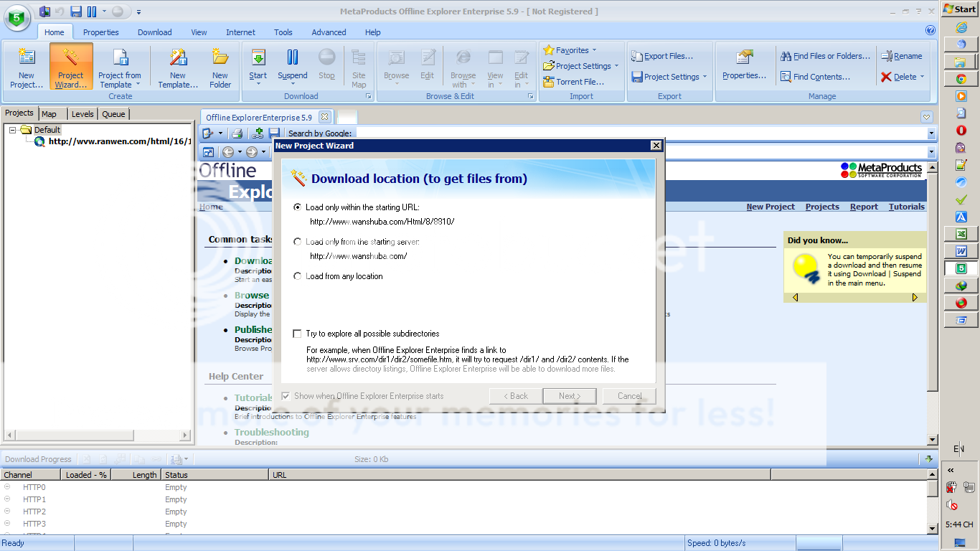Viewport: 980px width, 551px height.
Task: Switch to the Queue panel tab
Action: point(113,113)
